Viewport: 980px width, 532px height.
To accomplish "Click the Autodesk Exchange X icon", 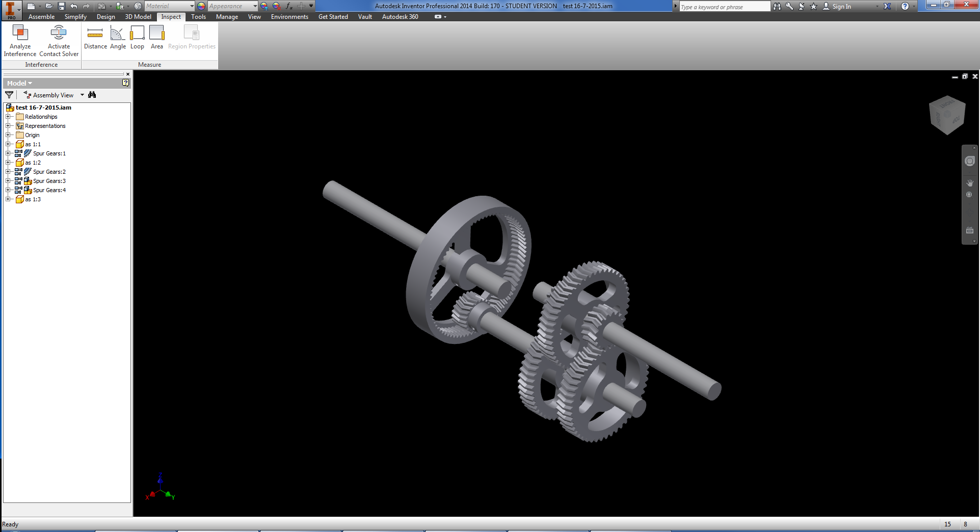I will tap(887, 6).
